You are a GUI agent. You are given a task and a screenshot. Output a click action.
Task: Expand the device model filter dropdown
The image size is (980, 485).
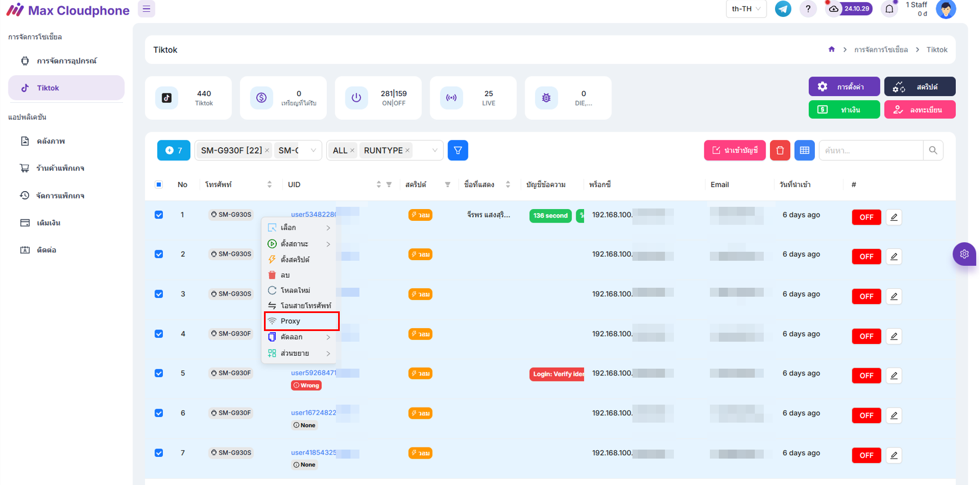[x=313, y=151]
